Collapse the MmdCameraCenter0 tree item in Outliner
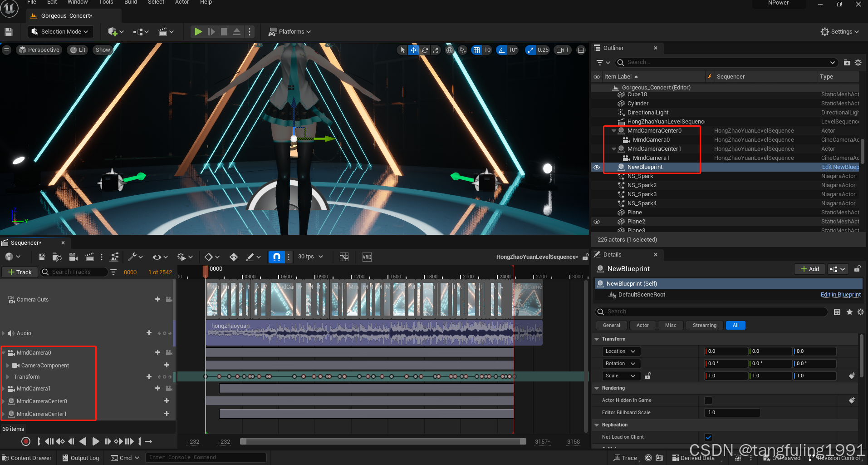 (x=614, y=131)
